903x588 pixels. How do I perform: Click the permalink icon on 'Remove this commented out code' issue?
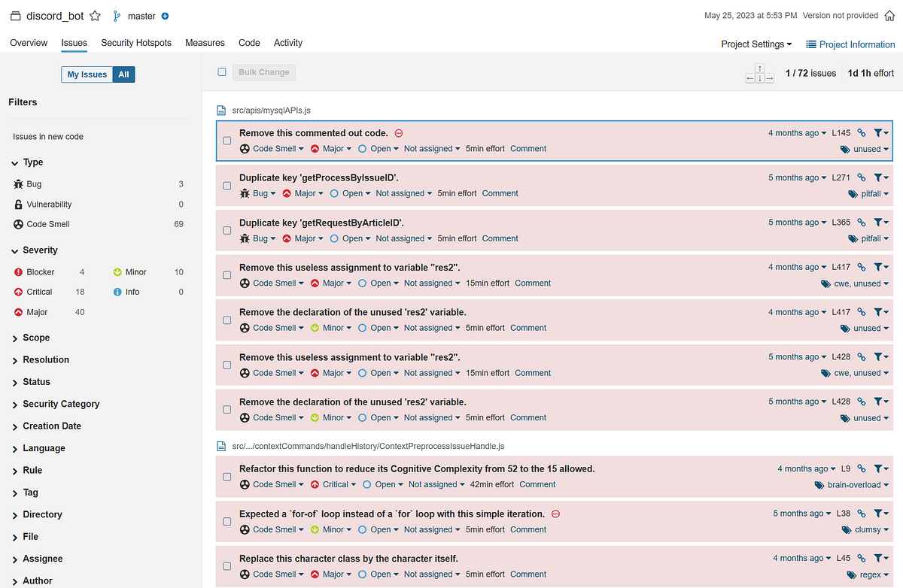point(862,133)
